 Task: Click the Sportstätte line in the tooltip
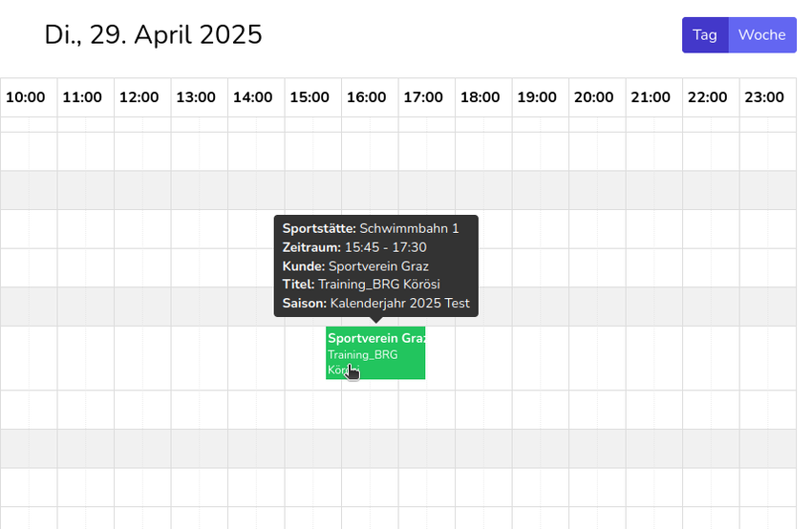point(371,228)
